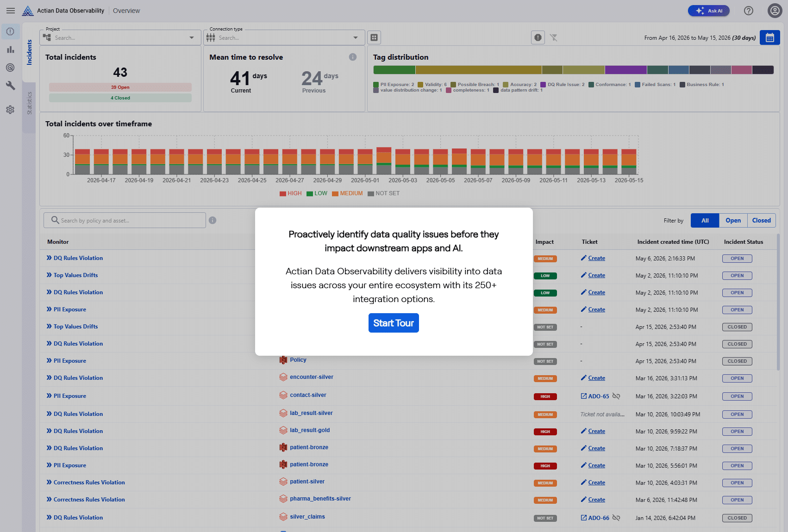The width and height of the screenshot is (788, 532).
Task: Toggle the HIGH series in the chart legend
Action: [290, 193]
